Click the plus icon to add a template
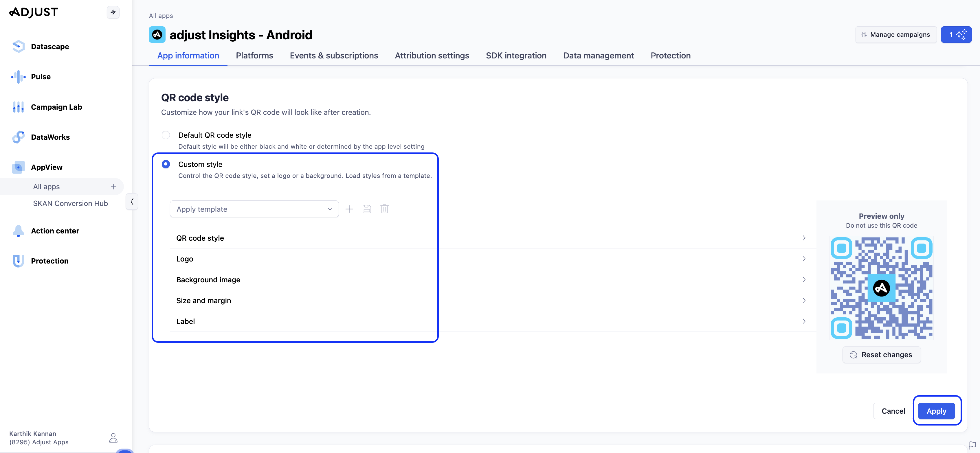This screenshot has height=453, width=980. click(349, 209)
